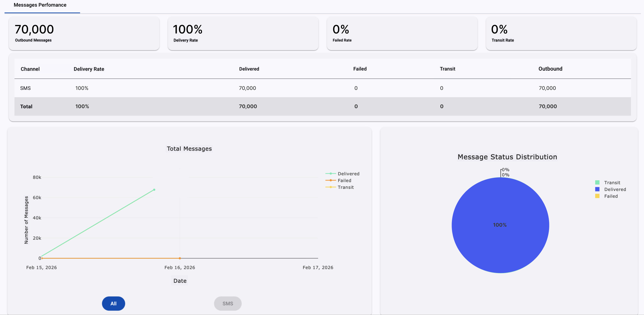Screen dimensions: 644x315
Task: Click the Failed Rate summary card
Action: [402, 34]
